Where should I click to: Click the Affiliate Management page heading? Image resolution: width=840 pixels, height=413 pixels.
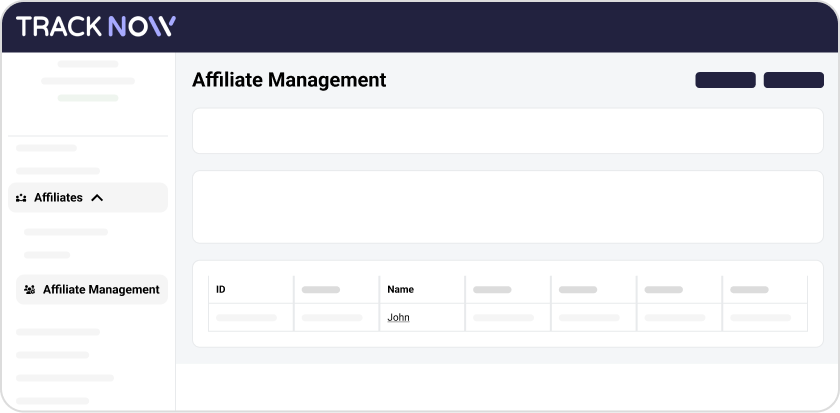(x=289, y=80)
